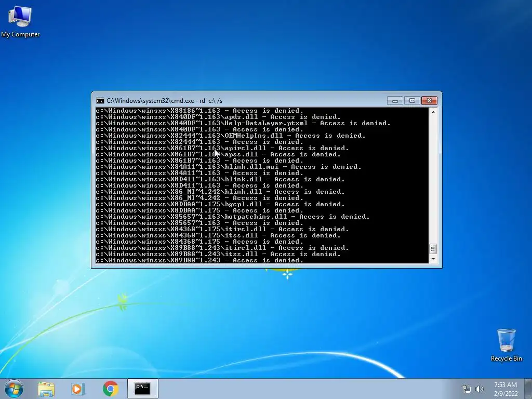
Task: Open the volume speaker tray icon
Action: [x=480, y=389]
